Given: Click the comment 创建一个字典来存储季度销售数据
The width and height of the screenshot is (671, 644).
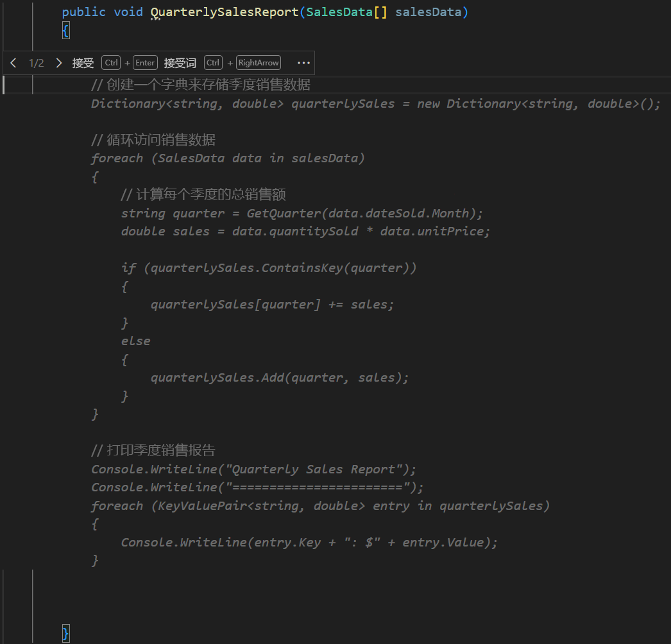Looking at the screenshot, I should pos(201,85).
